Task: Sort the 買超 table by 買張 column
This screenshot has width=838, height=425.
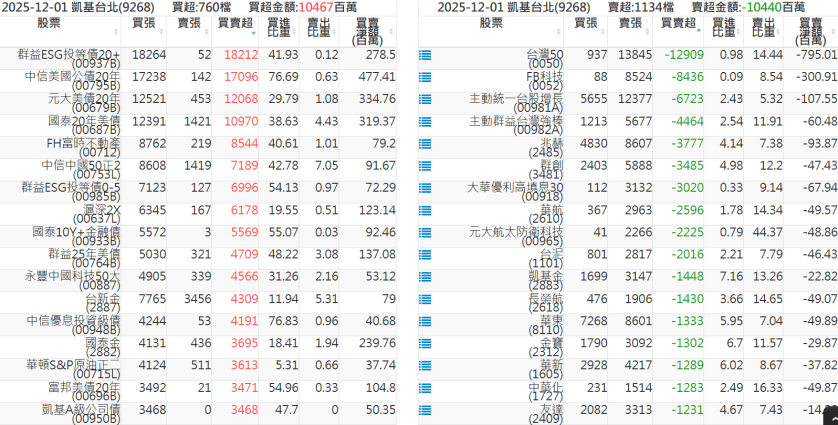Action: [x=143, y=23]
